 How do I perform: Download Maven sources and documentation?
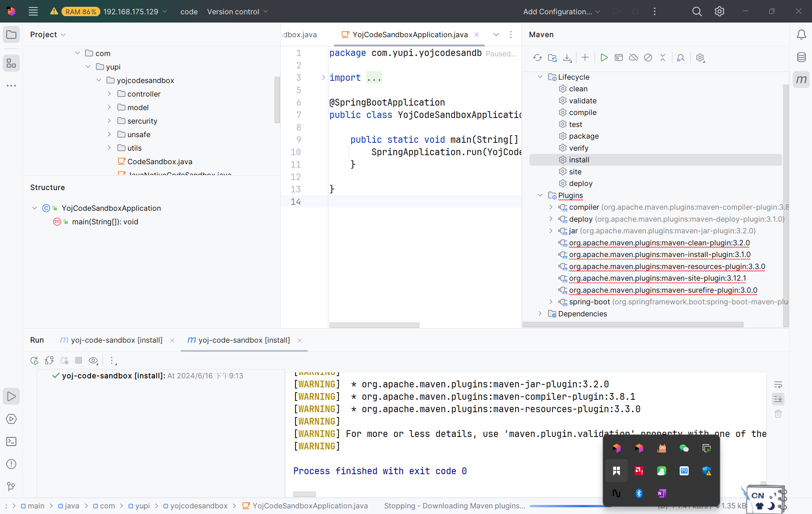[x=567, y=57]
